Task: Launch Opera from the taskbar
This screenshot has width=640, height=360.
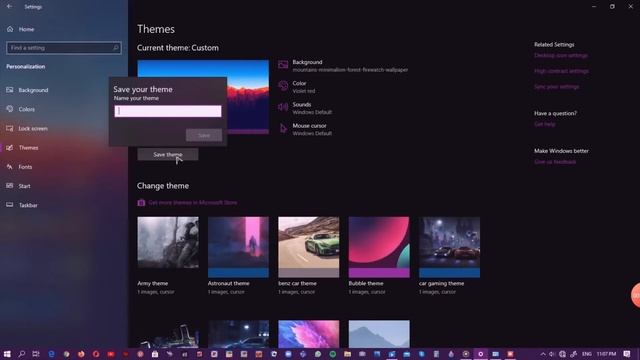Action: (x=96, y=354)
